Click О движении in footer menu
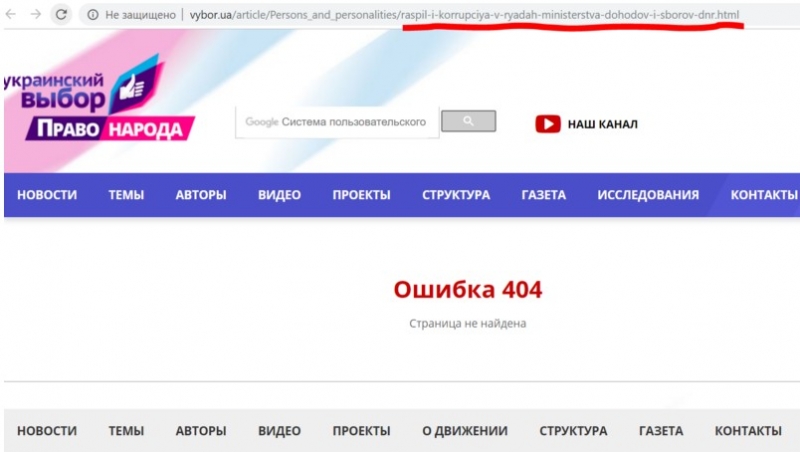800x452 pixels. pos(465,431)
